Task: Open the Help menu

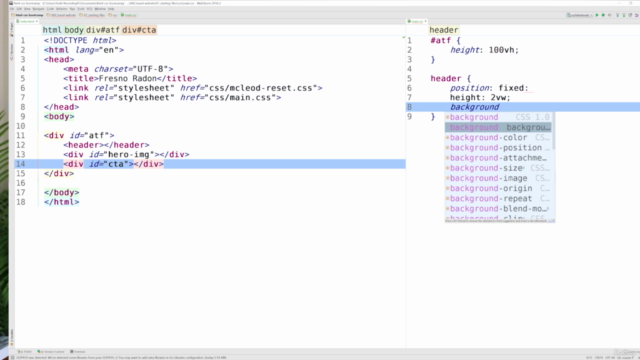Action: [111, 9]
